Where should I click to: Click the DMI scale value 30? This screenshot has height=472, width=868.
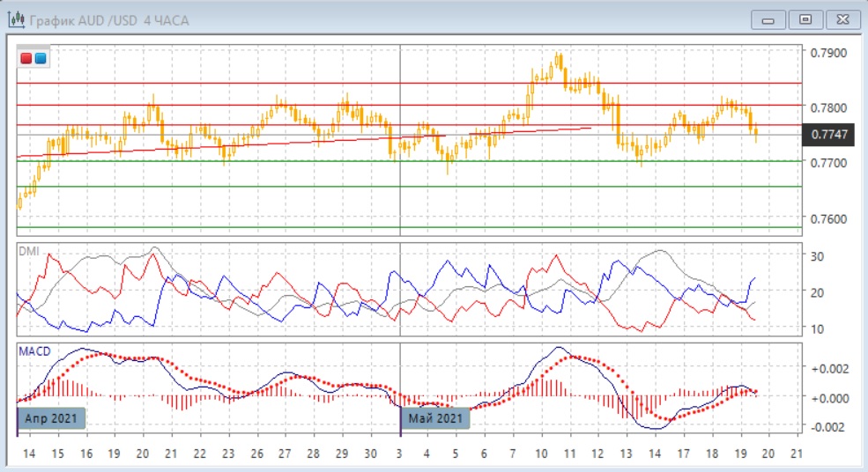click(816, 256)
